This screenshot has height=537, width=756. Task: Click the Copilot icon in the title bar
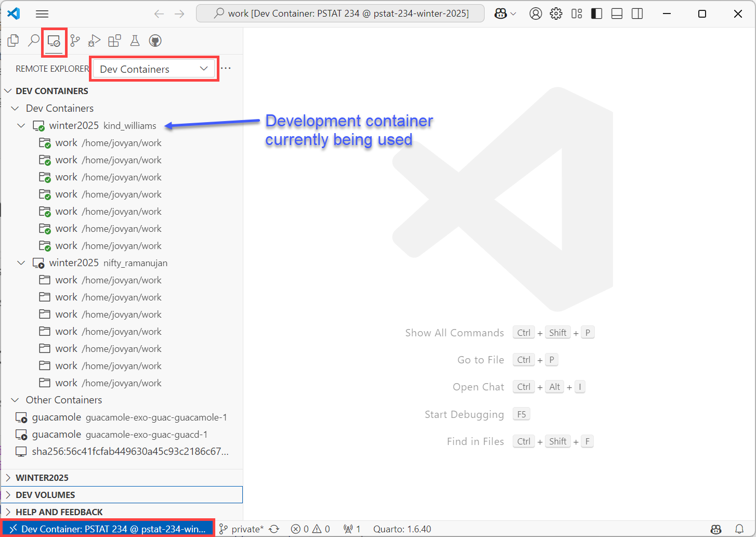tap(501, 14)
